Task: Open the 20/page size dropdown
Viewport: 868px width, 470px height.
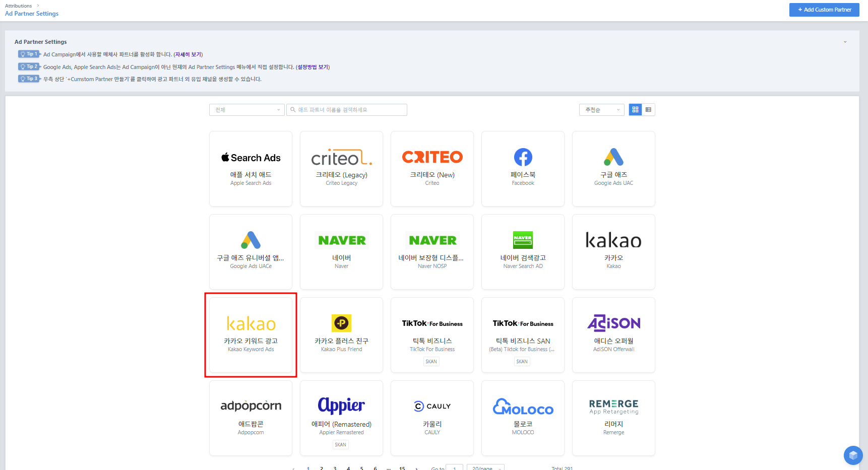Action: click(x=485, y=468)
